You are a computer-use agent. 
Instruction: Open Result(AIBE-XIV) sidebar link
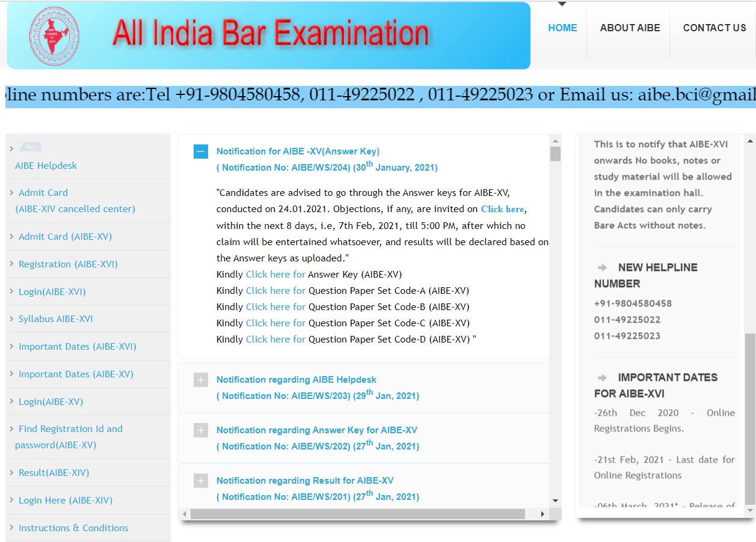pos(54,473)
